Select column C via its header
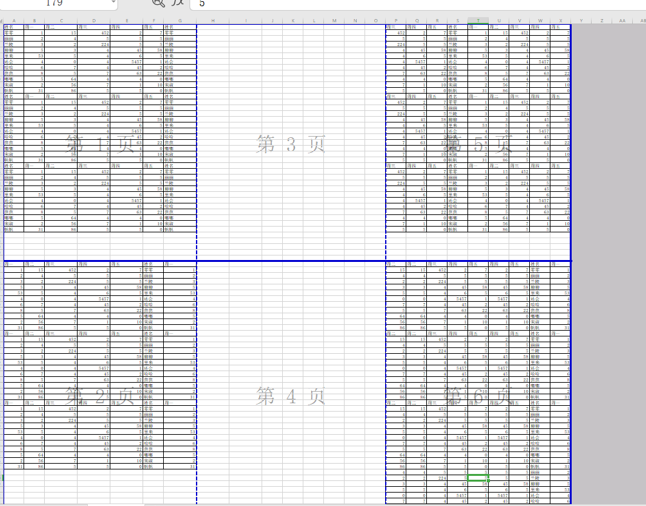This screenshot has width=646, height=506. coord(61,21)
